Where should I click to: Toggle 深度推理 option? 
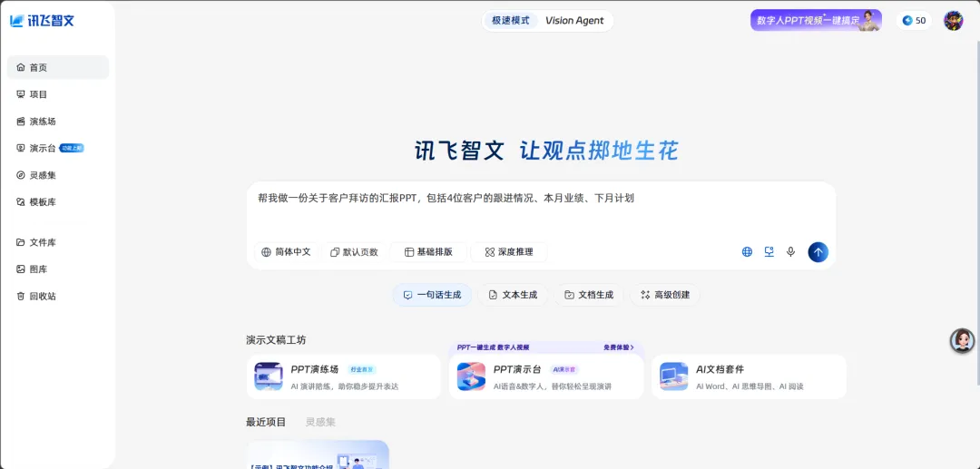point(509,252)
